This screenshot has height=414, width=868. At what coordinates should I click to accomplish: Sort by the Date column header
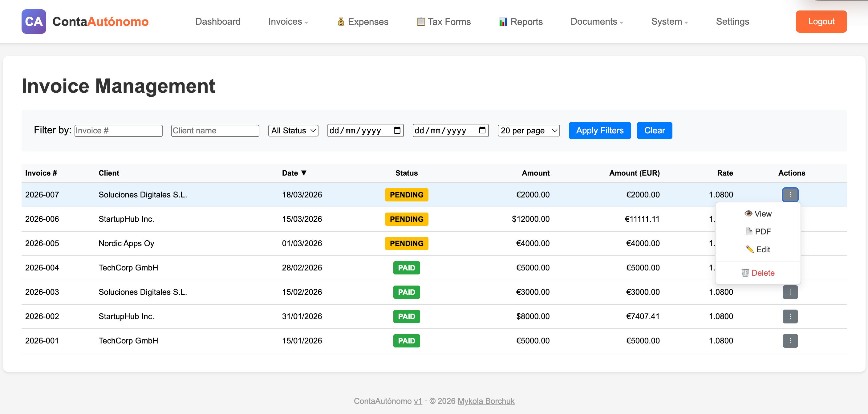(294, 173)
